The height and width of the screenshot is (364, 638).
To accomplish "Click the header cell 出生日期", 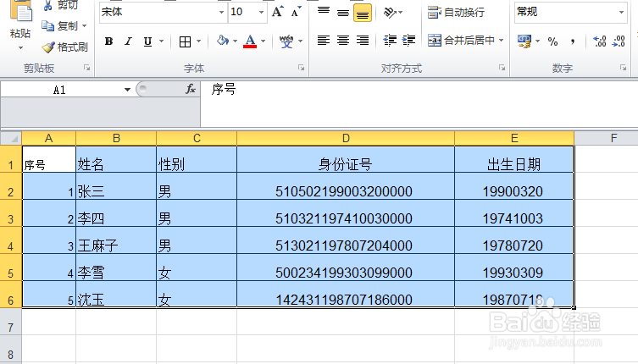I will (x=514, y=159).
